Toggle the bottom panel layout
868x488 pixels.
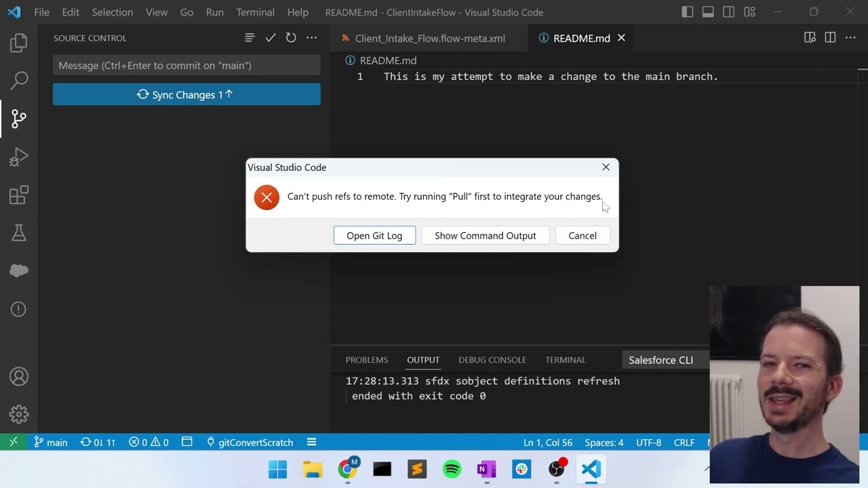click(708, 12)
